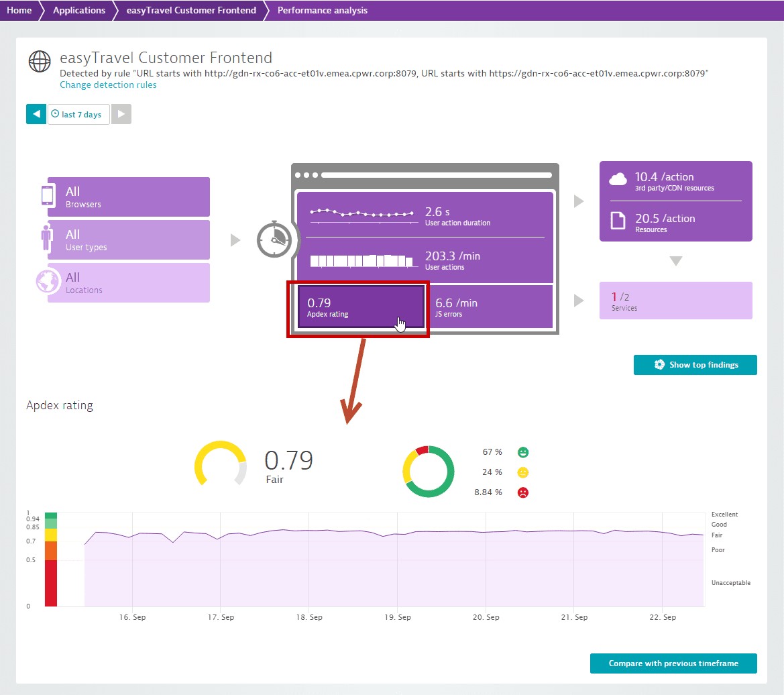
Task: Select the All User types tile
Action: tap(129, 240)
